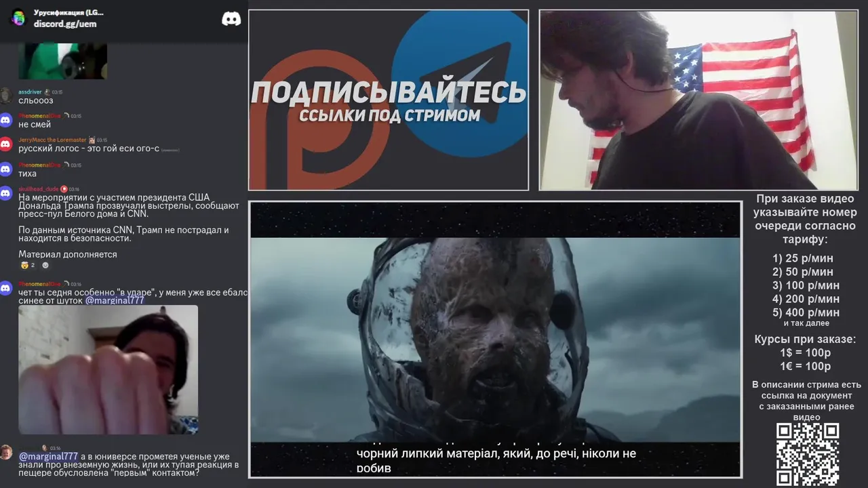The image size is (868, 488).
Task: Select the paragraph "По данным источника CNN"
Action: tap(123, 234)
